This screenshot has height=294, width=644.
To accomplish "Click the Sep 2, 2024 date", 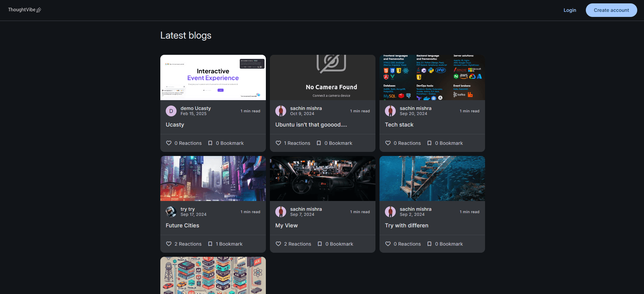I will [412, 214].
